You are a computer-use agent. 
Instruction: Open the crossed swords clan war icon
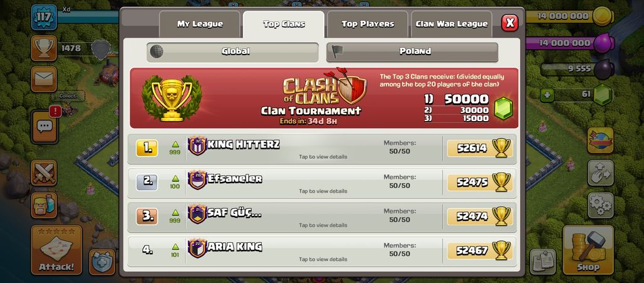pos(43,173)
